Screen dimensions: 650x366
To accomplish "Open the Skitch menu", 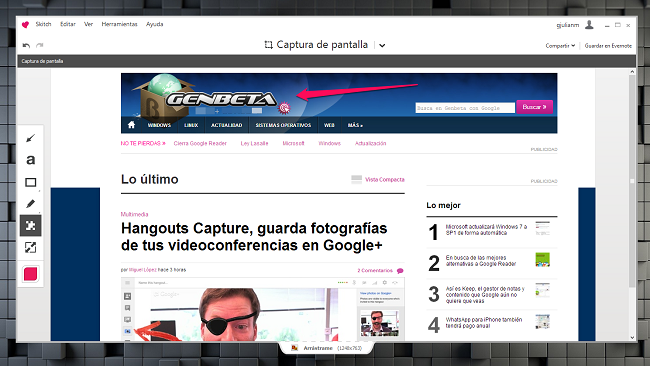I will 43,24.
